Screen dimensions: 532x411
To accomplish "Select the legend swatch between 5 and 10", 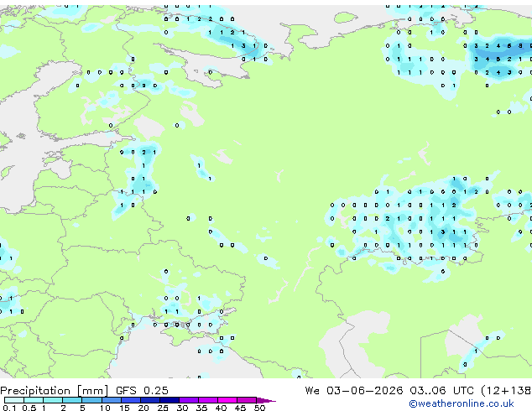I will [x=91, y=400].
